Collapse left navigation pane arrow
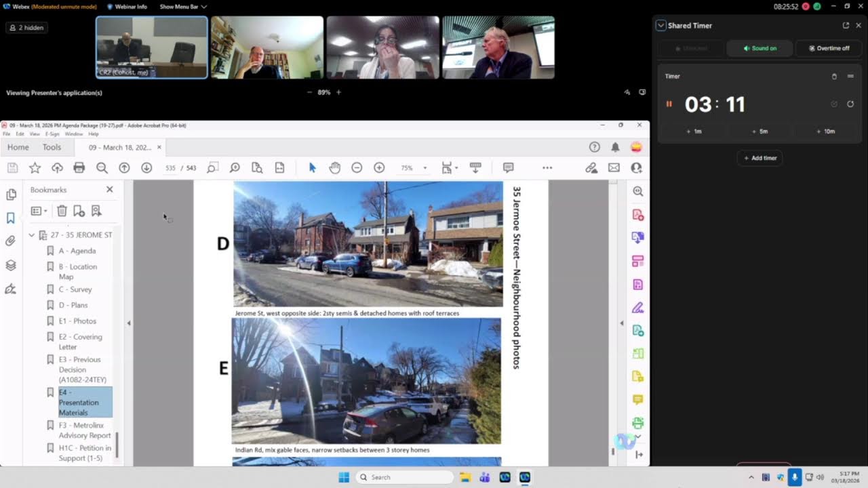 tap(129, 323)
